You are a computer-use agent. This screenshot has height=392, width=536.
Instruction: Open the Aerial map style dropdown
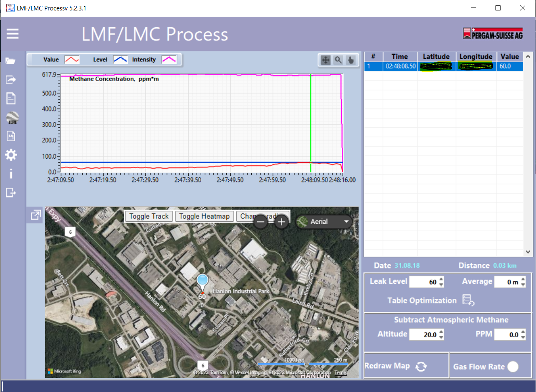(x=324, y=222)
